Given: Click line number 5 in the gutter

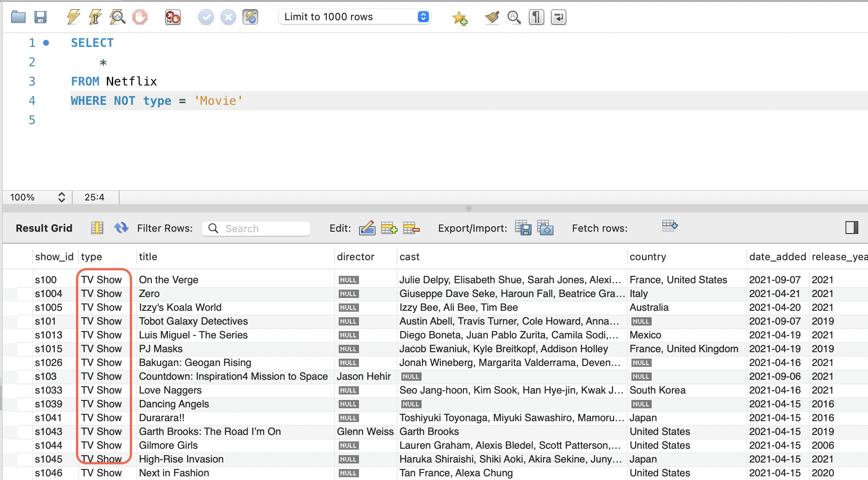Looking at the screenshot, I should [x=32, y=120].
